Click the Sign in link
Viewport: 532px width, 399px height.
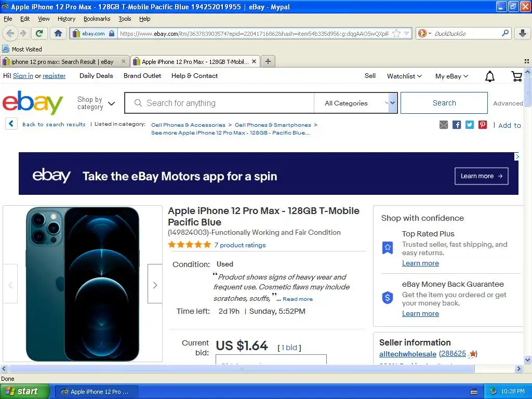click(x=23, y=76)
